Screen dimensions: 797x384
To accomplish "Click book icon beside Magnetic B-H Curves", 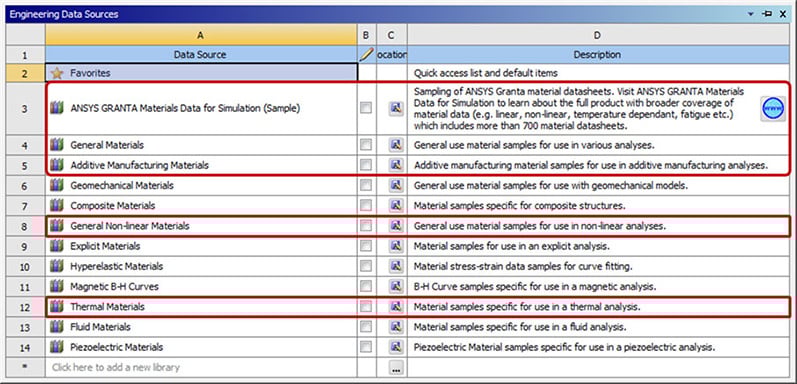I will coord(57,286).
